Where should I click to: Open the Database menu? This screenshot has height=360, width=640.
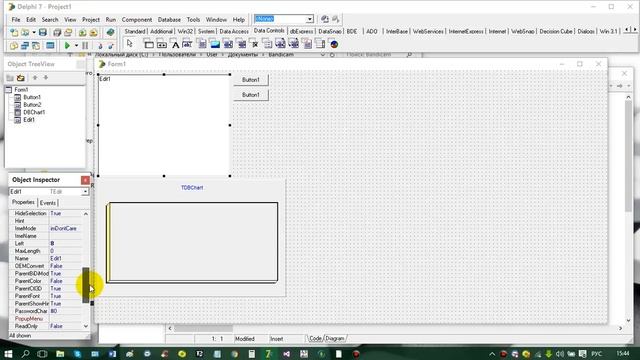(x=169, y=20)
